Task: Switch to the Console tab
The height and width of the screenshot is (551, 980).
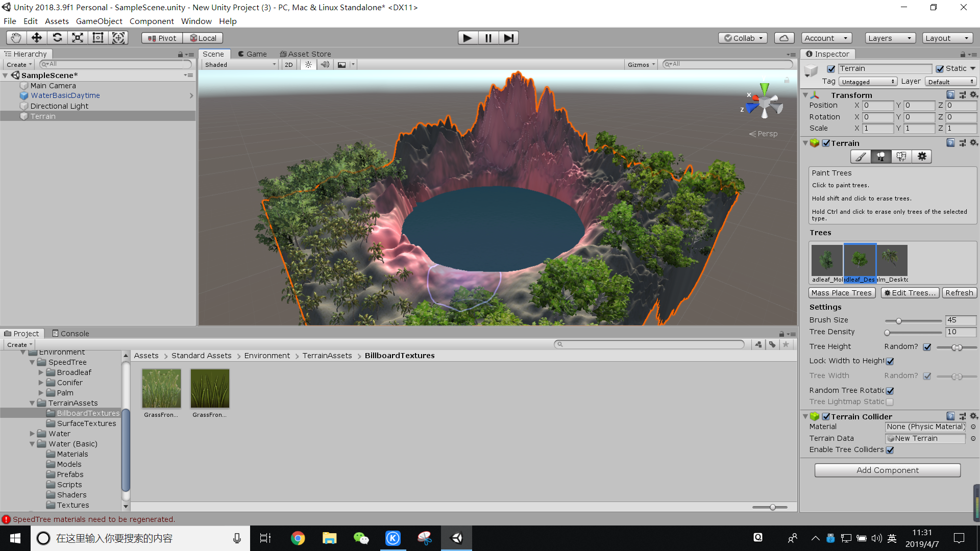Action: tap(70, 333)
